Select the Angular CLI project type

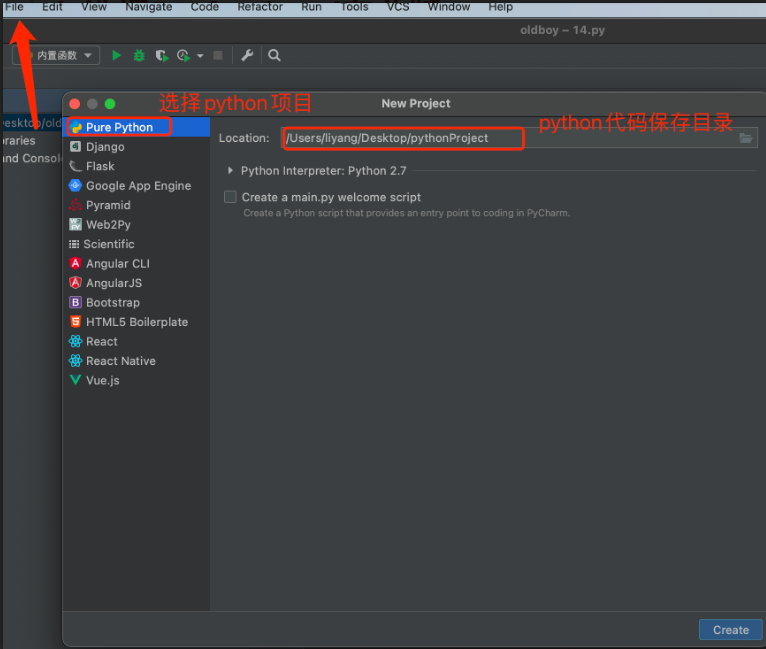(x=136, y=264)
